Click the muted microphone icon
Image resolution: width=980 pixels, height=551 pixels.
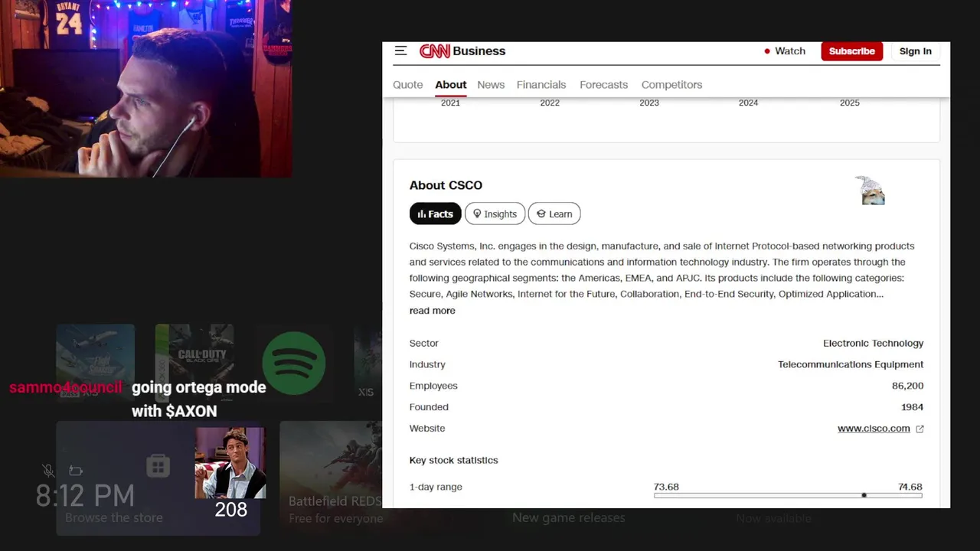[48, 470]
